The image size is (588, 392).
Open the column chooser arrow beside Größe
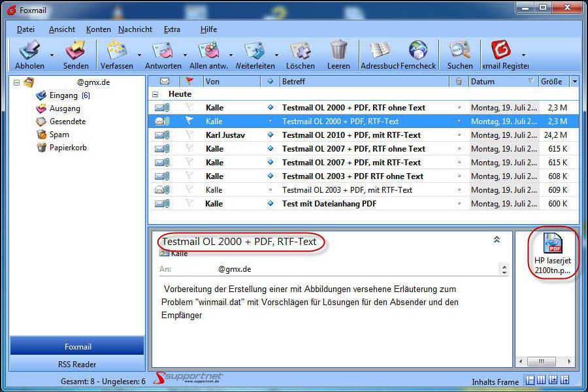click(x=576, y=81)
